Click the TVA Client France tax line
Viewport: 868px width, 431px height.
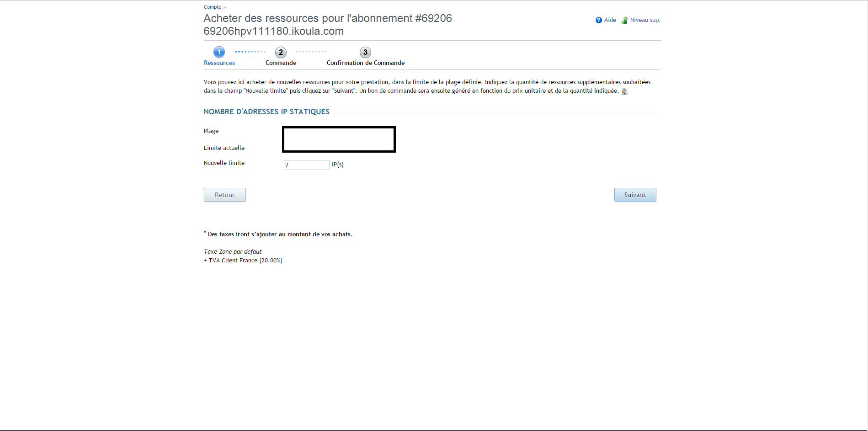(243, 261)
